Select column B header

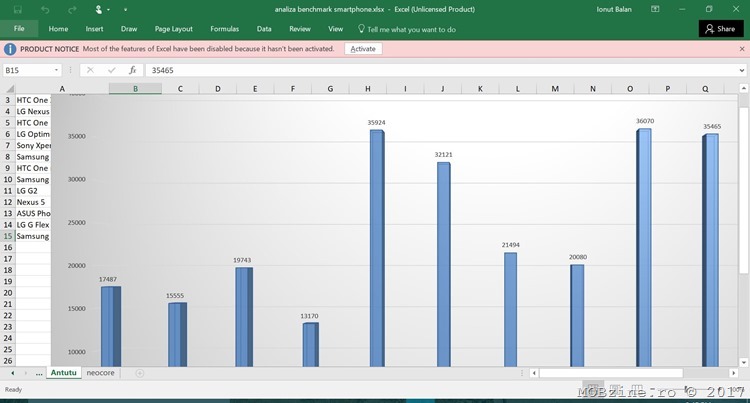pyautogui.click(x=135, y=88)
